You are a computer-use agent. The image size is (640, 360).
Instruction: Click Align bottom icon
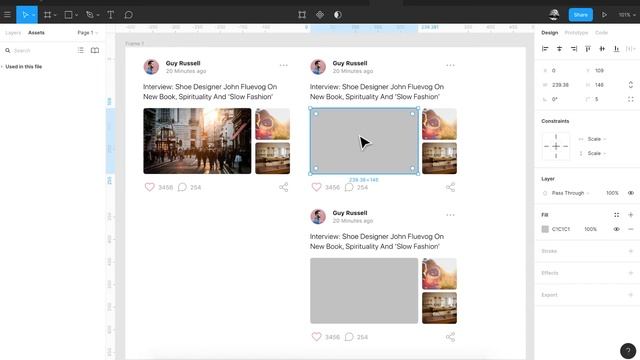[616, 49]
